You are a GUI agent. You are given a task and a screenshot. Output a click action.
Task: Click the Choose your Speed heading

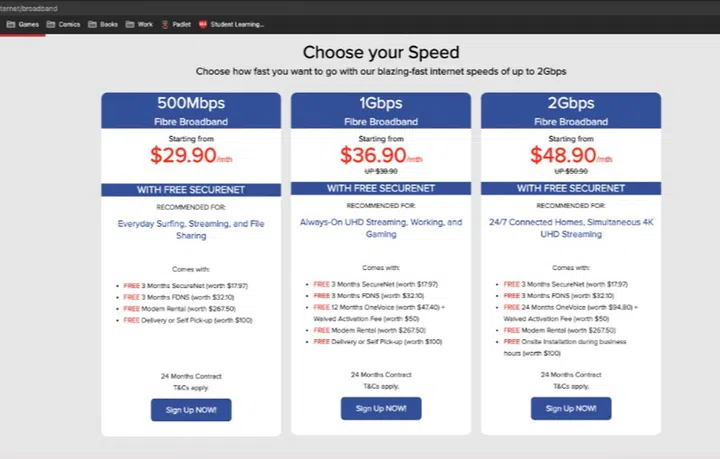tap(381, 52)
